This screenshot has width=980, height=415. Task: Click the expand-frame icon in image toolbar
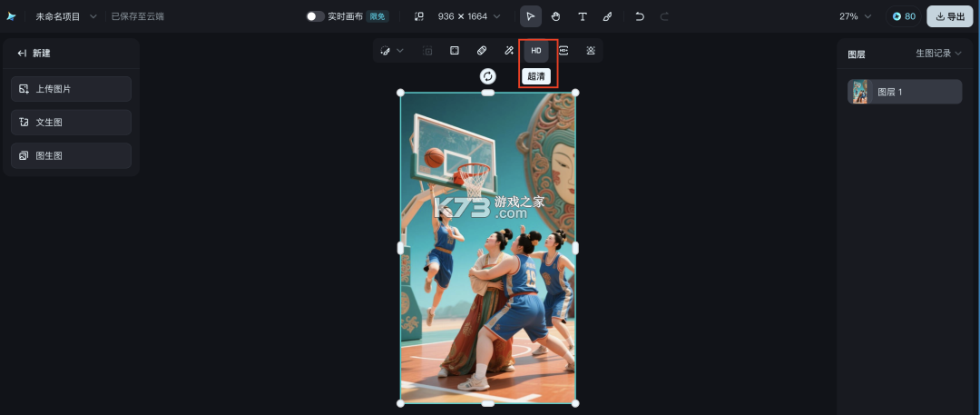455,51
